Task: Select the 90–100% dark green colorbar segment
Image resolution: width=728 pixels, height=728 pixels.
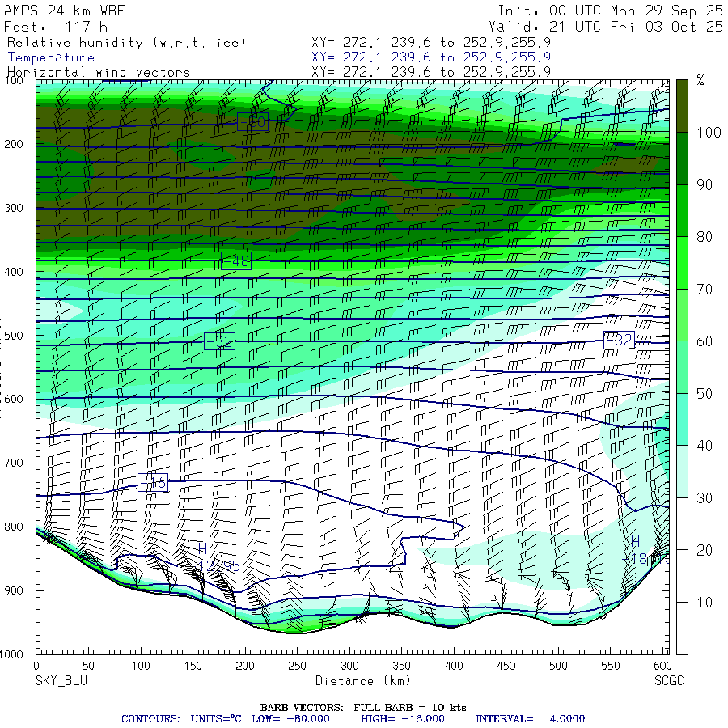Action: (x=682, y=159)
